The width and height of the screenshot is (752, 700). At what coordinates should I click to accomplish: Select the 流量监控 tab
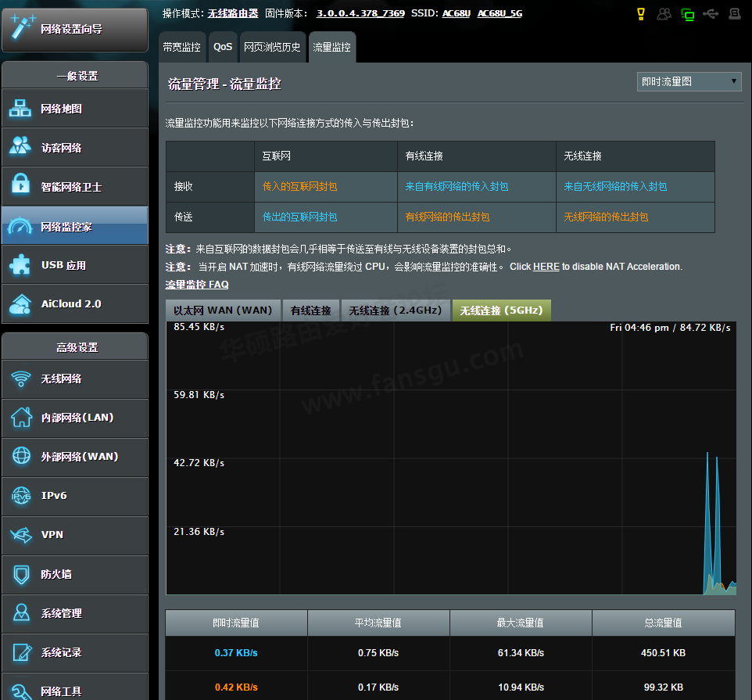pos(332,47)
